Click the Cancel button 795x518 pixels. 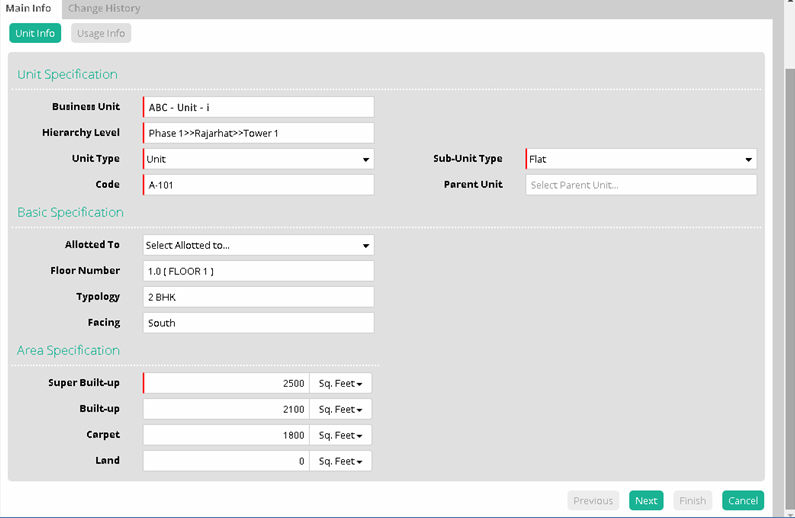(x=743, y=501)
